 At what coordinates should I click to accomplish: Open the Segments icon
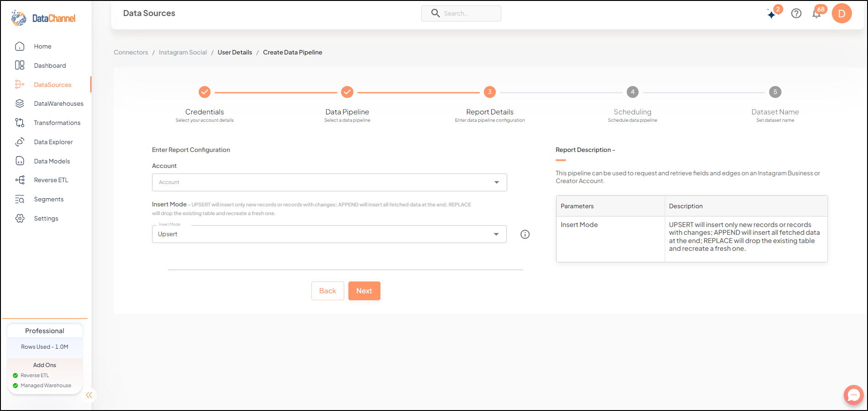click(20, 199)
